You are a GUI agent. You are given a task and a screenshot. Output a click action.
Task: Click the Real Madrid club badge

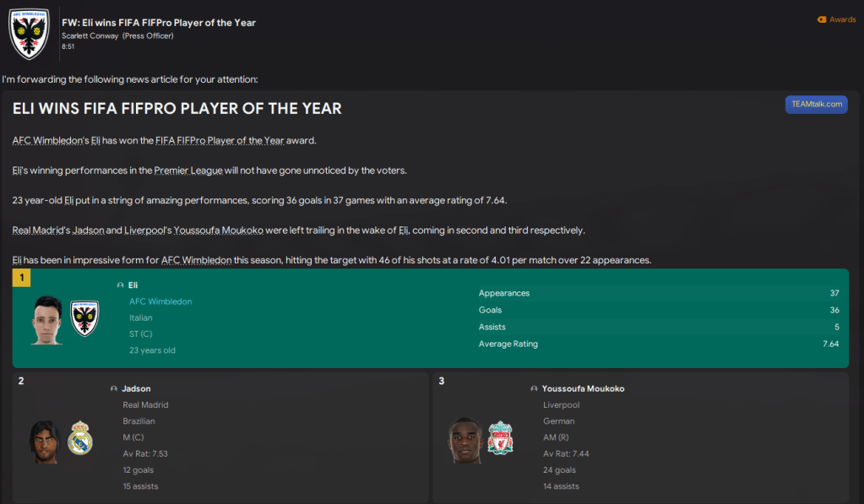(x=80, y=437)
